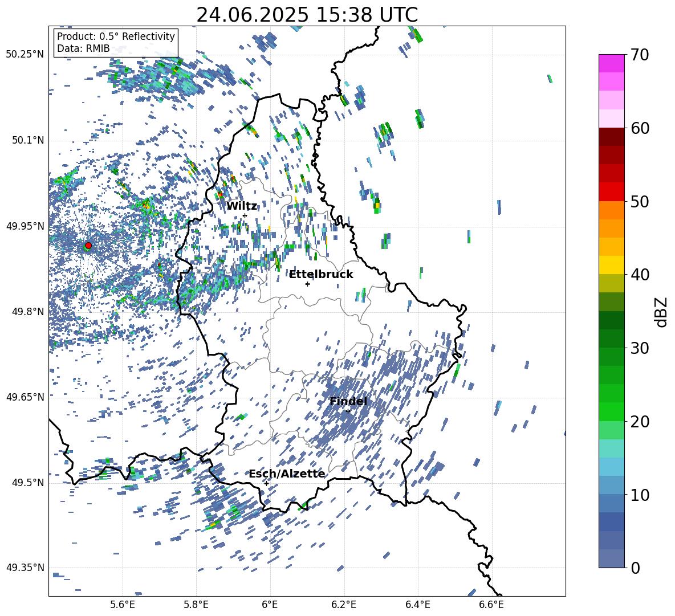The width and height of the screenshot is (675, 616).
Task: Click the Esch/Alzette city label
Action: coord(287,474)
